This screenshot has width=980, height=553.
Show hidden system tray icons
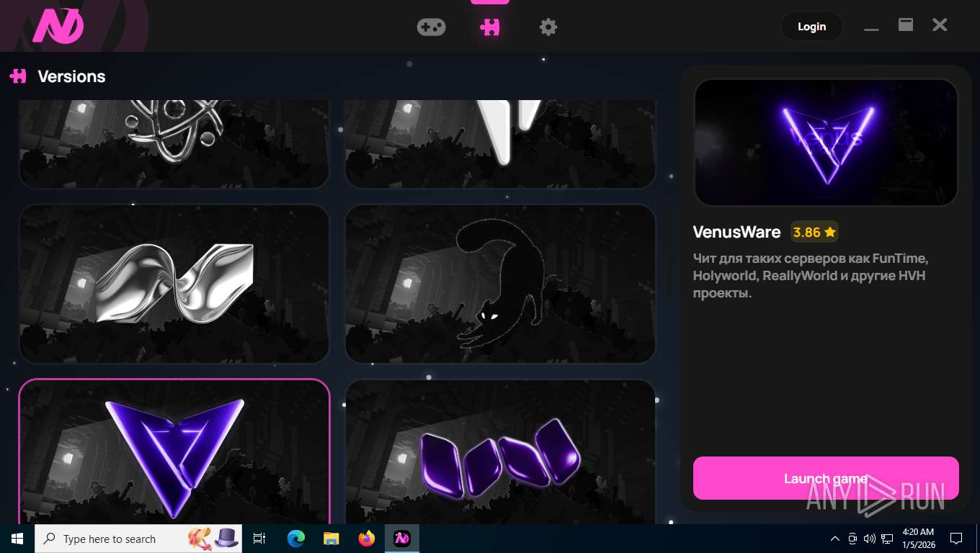point(835,539)
